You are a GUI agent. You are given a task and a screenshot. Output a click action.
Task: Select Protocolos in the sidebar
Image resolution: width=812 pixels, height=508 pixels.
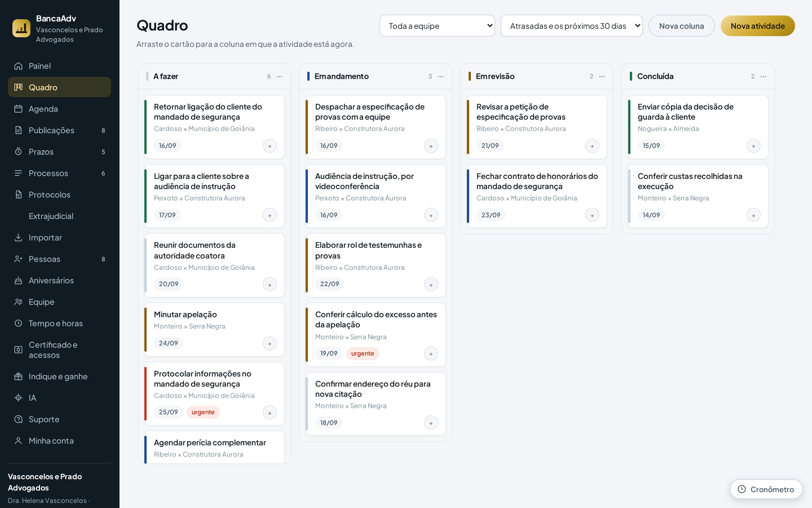59,195
